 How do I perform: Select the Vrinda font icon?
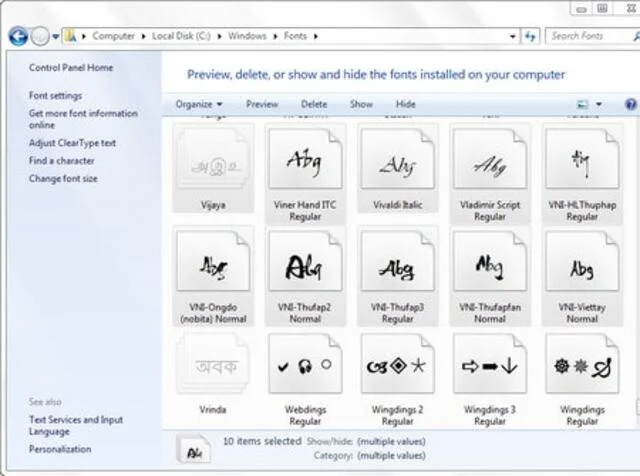[213, 364]
